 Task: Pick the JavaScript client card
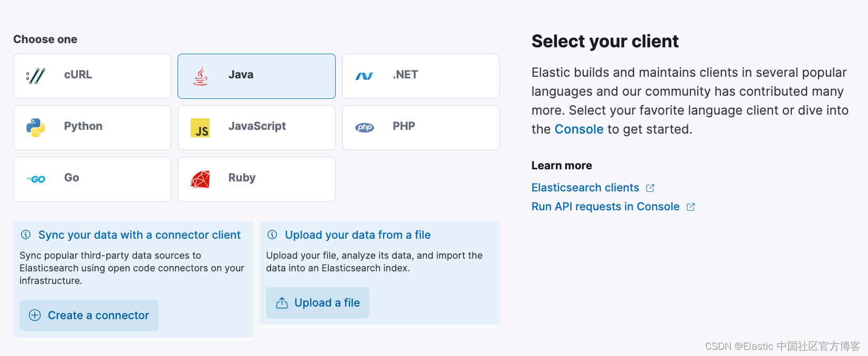point(256,128)
